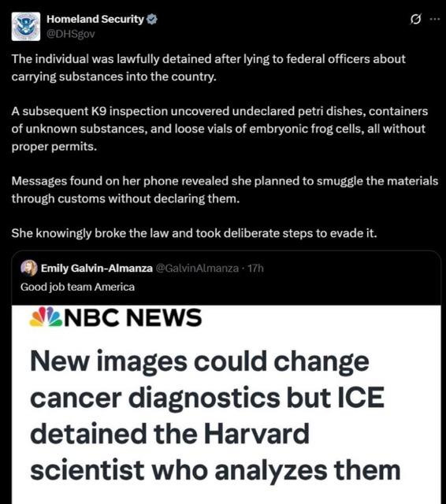
Task: Click the @GalvinAlmanza handle
Action: [x=197, y=268]
